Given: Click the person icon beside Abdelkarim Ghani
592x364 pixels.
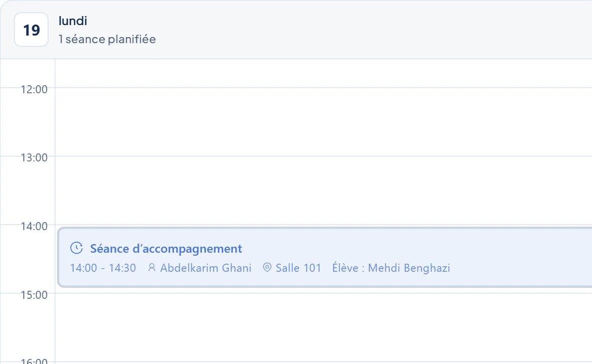Looking at the screenshot, I should click(152, 268).
